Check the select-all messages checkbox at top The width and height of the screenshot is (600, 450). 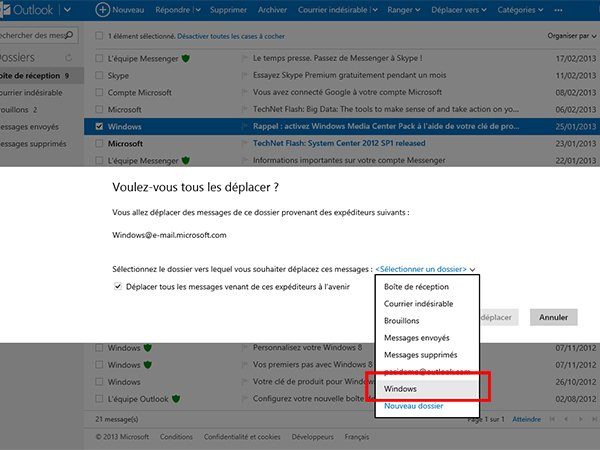click(99, 36)
